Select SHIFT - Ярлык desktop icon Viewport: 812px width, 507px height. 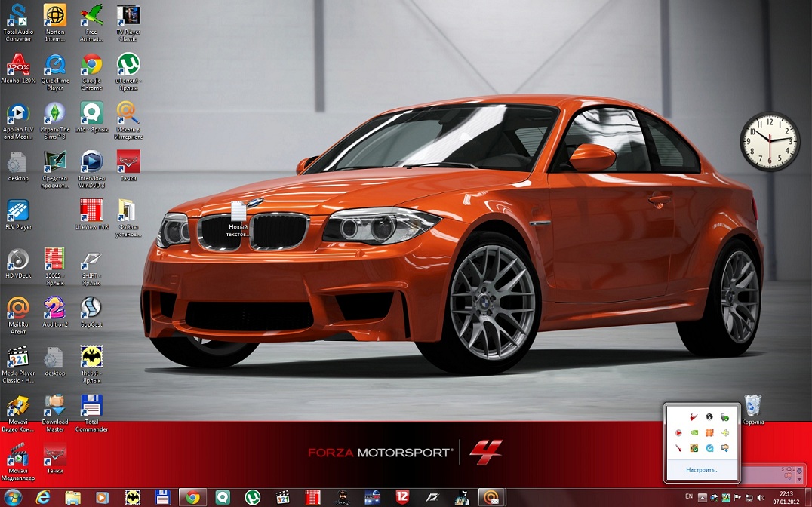click(91, 267)
